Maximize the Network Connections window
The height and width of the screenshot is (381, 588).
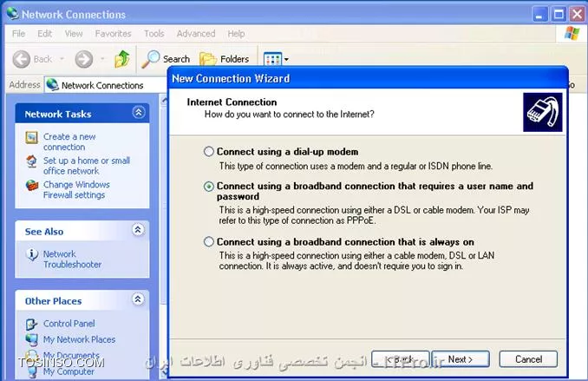pyautogui.click(x=559, y=14)
